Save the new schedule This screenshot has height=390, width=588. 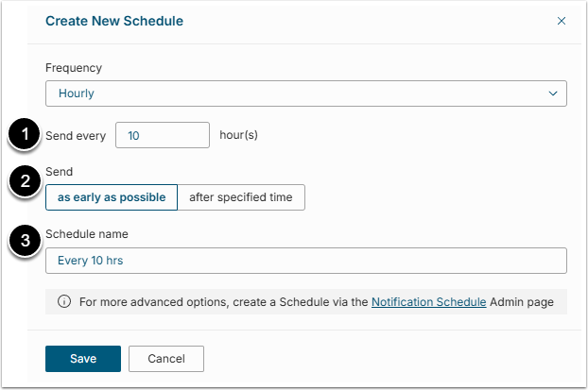83,359
